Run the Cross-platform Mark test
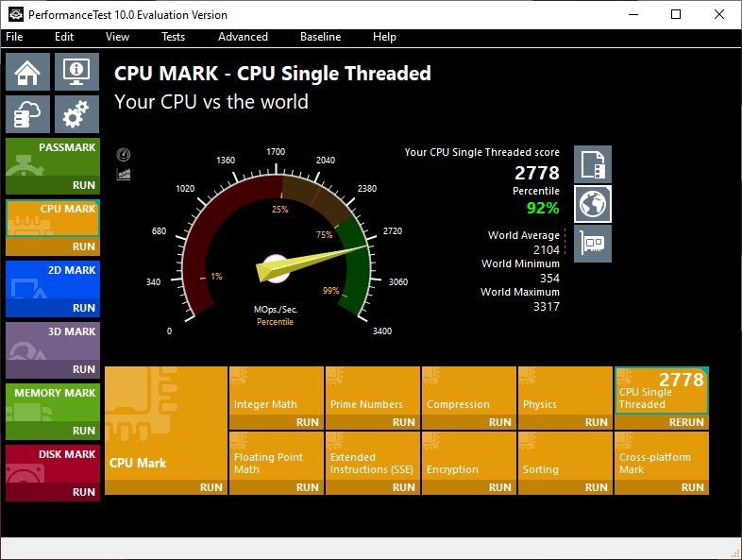 (662, 487)
